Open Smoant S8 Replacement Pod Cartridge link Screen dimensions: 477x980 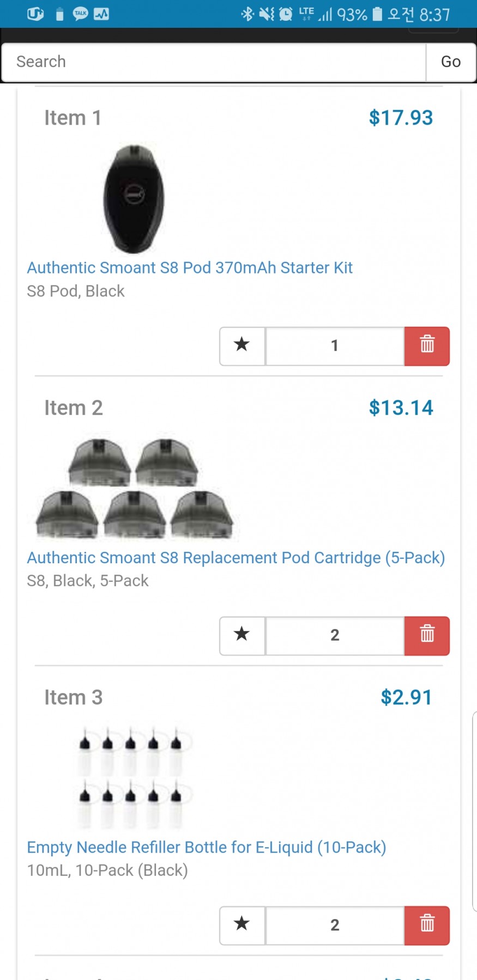(236, 558)
